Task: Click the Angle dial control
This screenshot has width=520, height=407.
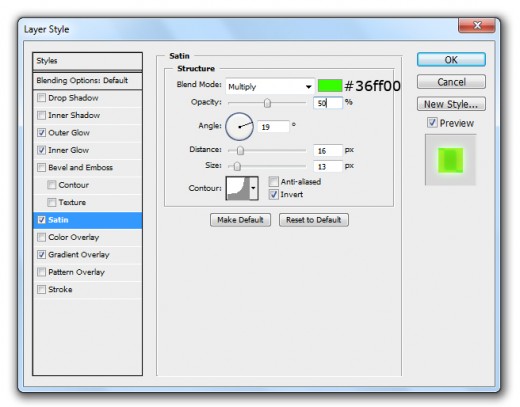Action: click(239, 126)
